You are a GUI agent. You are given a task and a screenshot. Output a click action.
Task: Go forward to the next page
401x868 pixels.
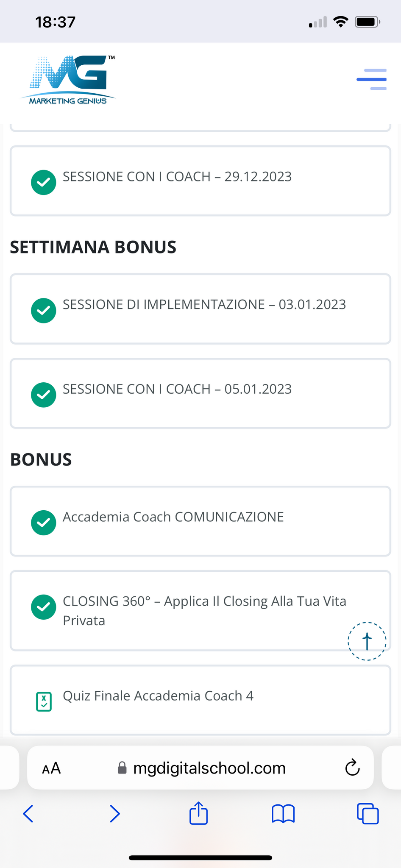click(x=114, y=813)
